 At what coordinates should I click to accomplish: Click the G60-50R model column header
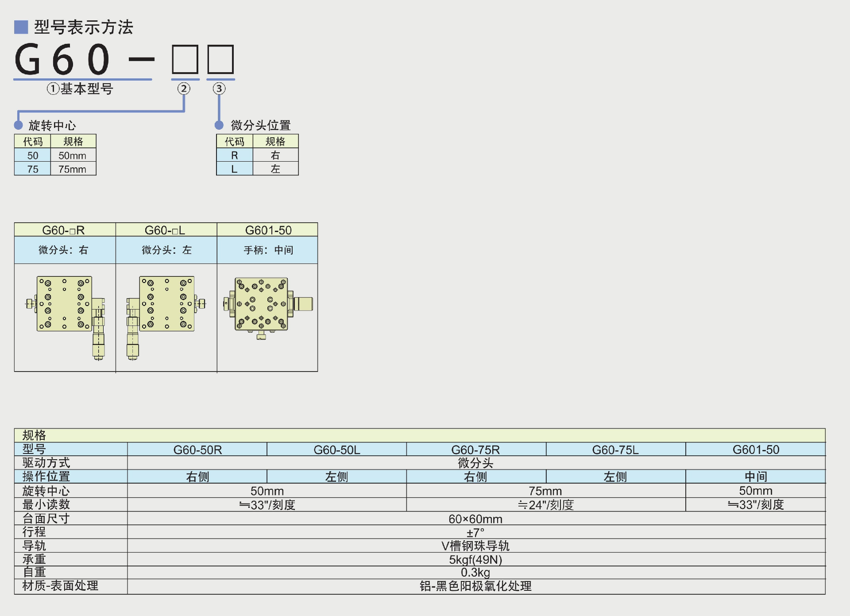tap(197, 449)
